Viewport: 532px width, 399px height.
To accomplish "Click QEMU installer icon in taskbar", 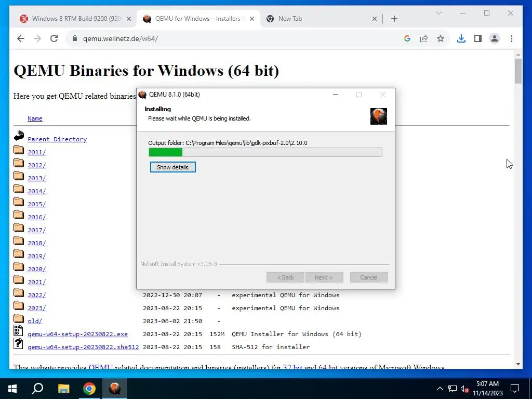I will pyautogui.click(x=115, y=389).
